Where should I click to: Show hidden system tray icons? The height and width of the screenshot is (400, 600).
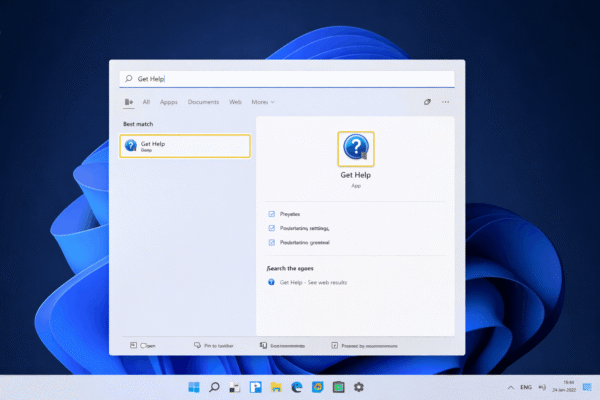click(x=510, y=387)
